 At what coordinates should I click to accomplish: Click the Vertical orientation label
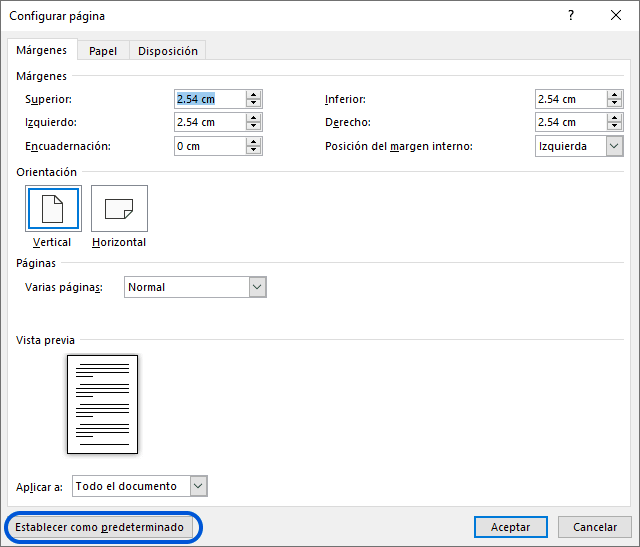[x=52, y=242]
